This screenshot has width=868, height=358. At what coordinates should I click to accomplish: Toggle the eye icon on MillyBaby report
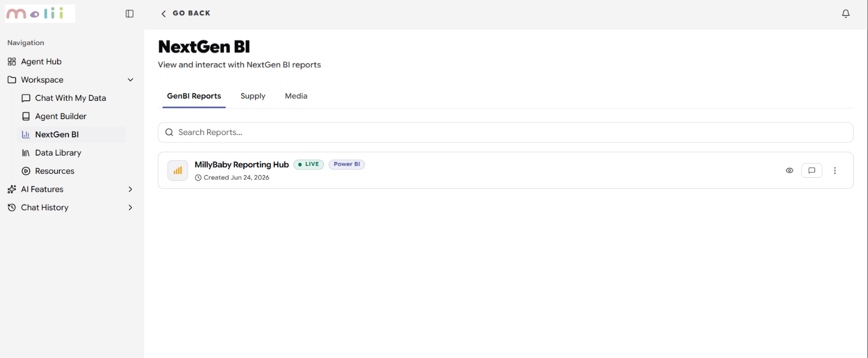pyautogui.click(x=789, y=170)
